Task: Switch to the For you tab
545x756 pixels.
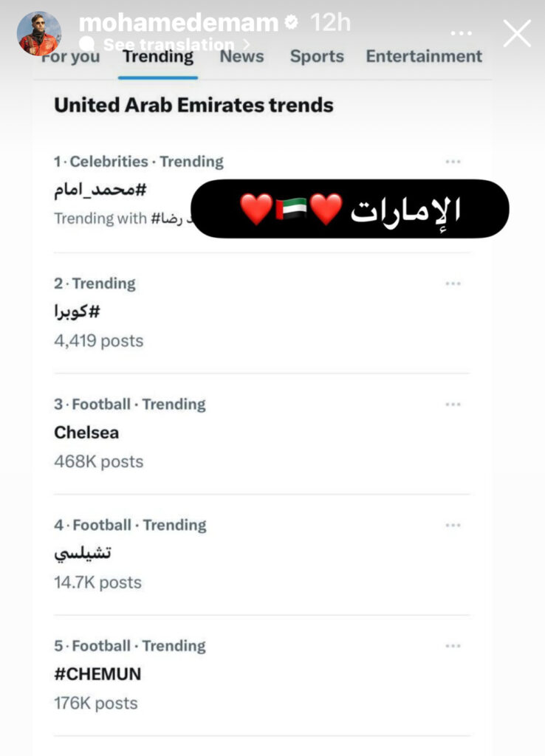Action: click(x=70, y=56)
